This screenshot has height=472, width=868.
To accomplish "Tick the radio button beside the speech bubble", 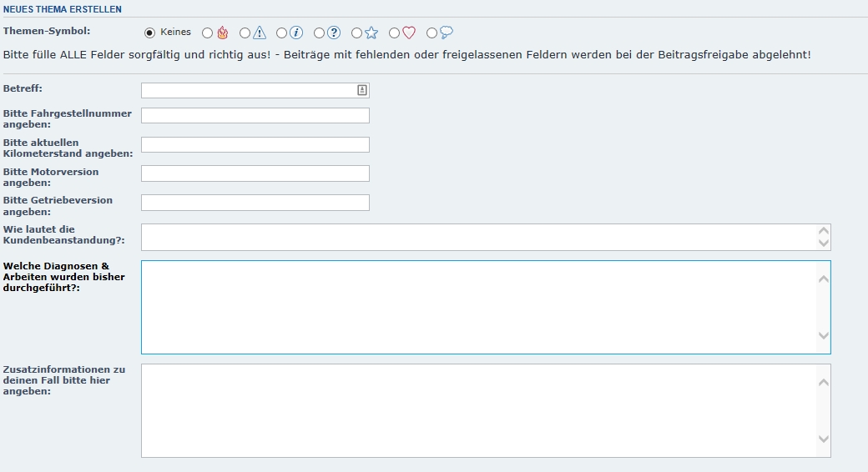I will point(431,33).
